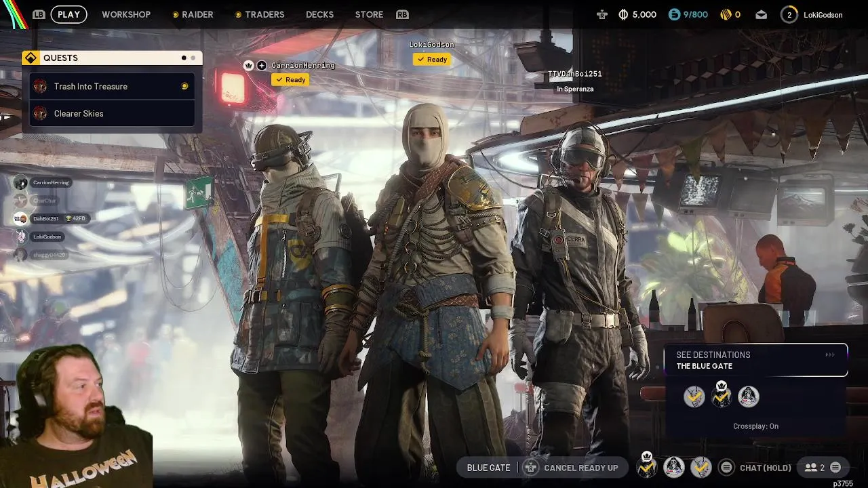Click the Trash Into Treasure quest giver portrait

pyautogui.click(x=40, y=86)
